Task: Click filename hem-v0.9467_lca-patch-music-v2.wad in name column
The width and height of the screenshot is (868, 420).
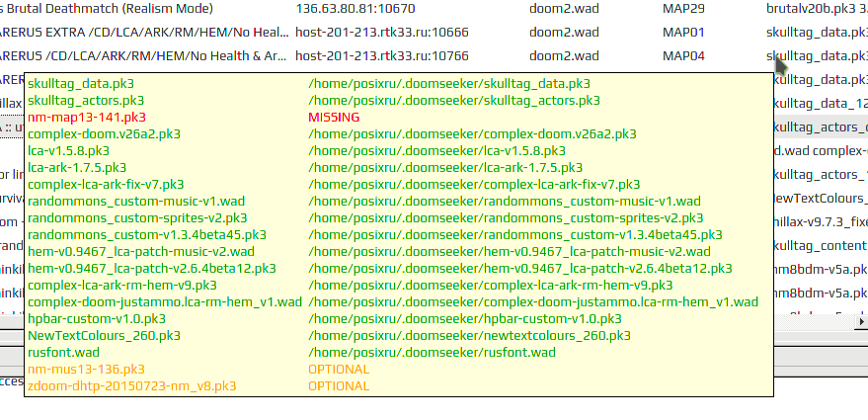Action: pyautogui.click(x=141, y=252)
